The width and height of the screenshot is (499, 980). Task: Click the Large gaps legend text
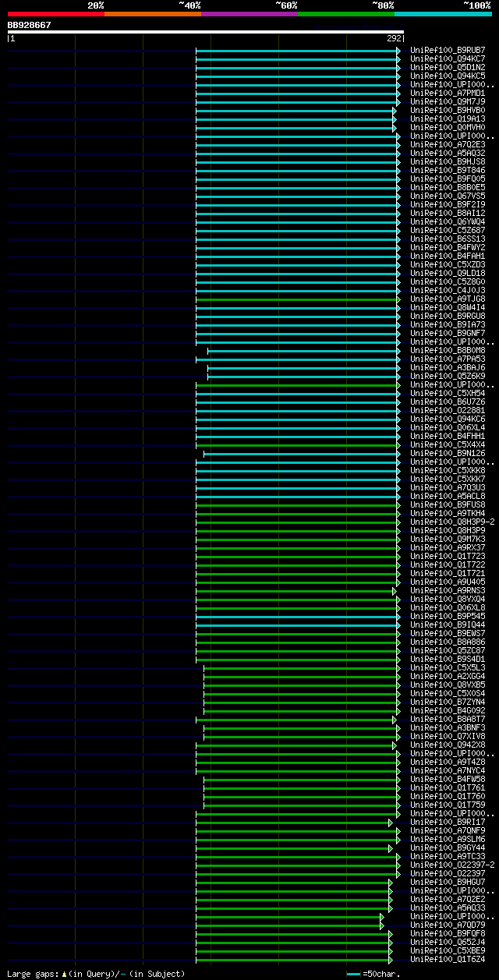(x=97, y=974)
